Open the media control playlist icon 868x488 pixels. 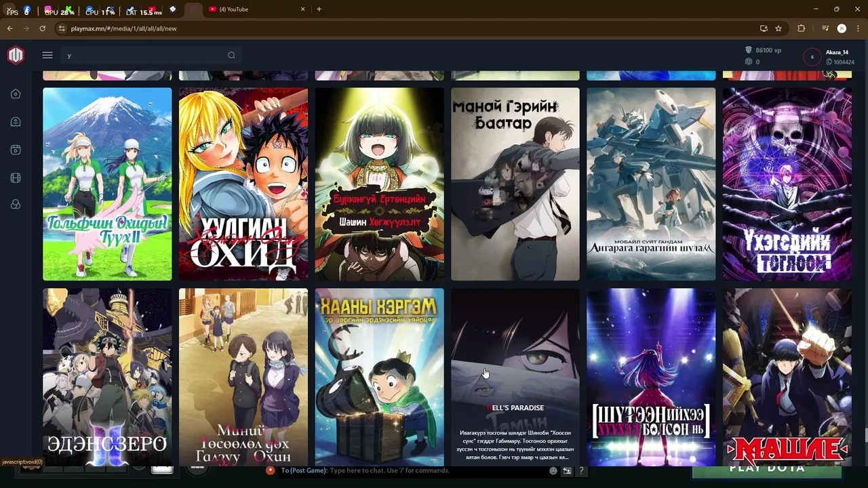pos(825,28)
